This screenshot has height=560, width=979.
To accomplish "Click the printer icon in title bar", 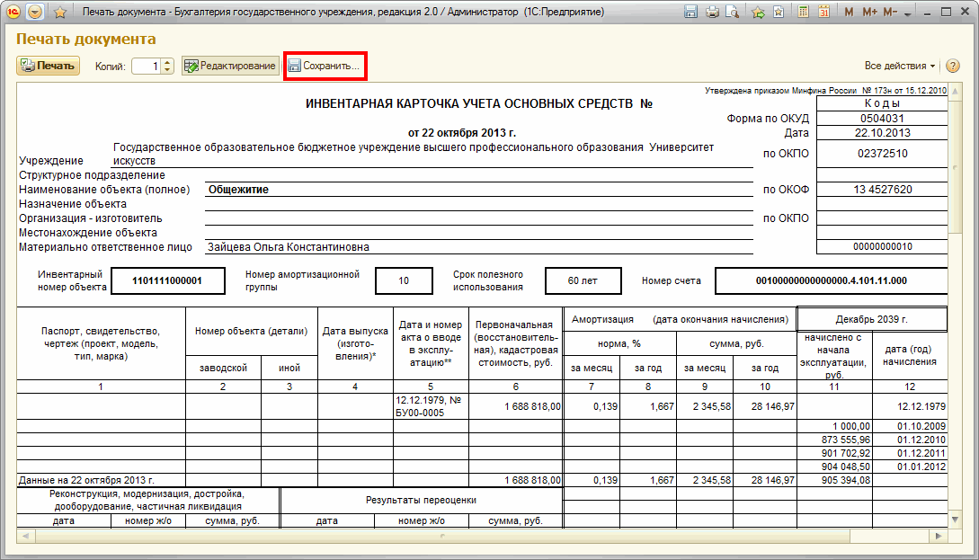I will pos(713,13).
